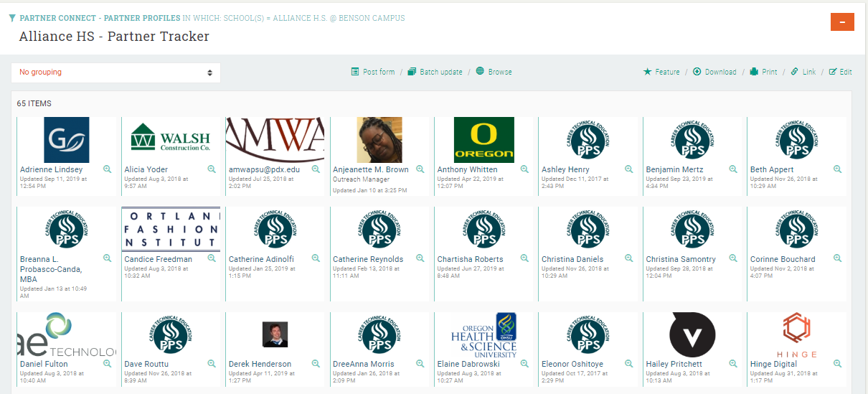Click Elaine Dabrowski's OHSU logo
Image resolution: width=868 pixels, height=394 pixels.
tap(484, 335)
